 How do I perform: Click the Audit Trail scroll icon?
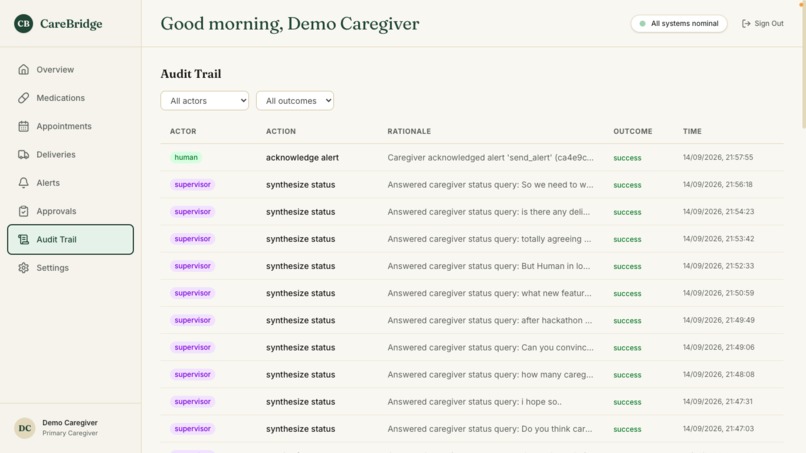coord(24,239)
